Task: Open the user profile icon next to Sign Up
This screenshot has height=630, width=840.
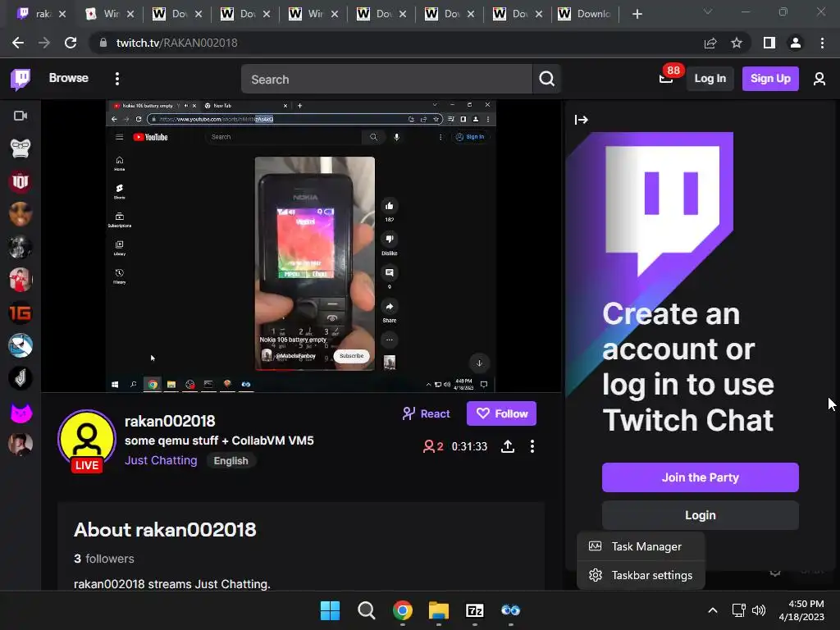Action: [x=819, y=79]
